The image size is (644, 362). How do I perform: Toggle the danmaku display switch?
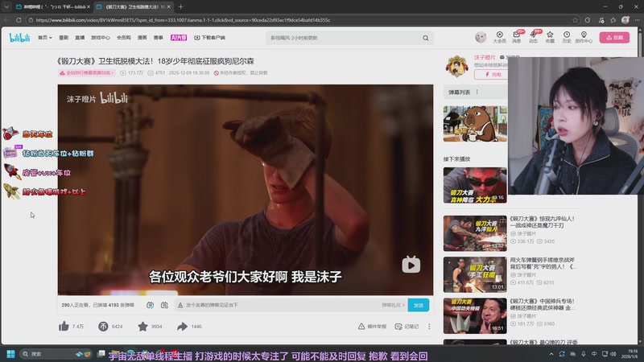pos(151,305)
